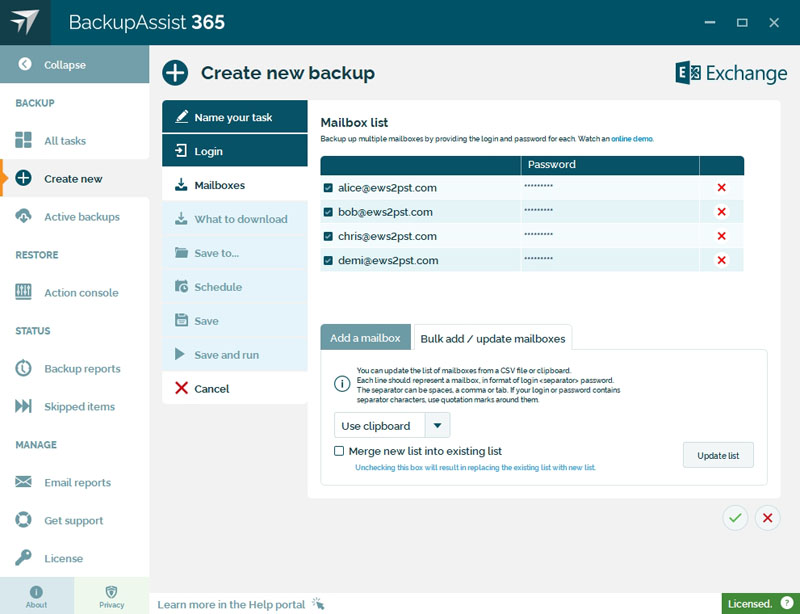800x614 pixels.
Task: Click the Use clipboard combo box text
Action: [376, 426]
